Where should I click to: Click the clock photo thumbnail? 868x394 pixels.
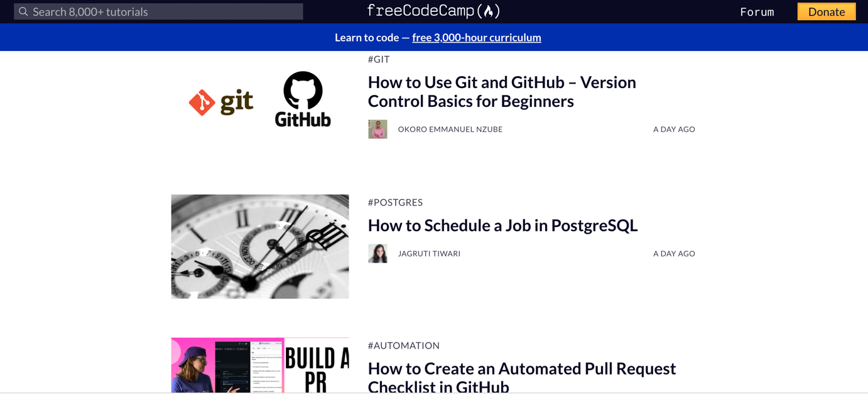click(260, 246)
